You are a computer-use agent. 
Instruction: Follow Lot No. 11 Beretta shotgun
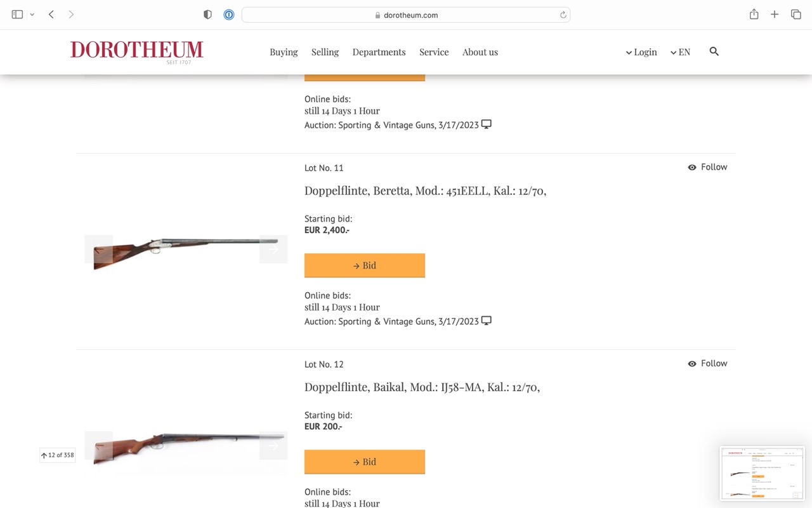(707, 167)
